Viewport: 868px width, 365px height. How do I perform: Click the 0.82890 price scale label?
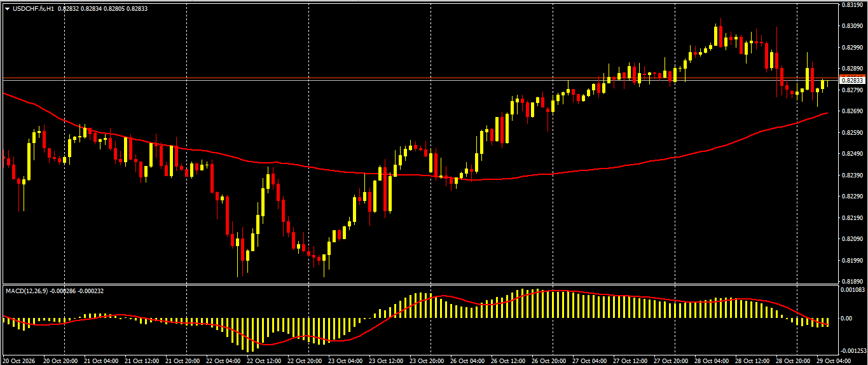[852, 69]
